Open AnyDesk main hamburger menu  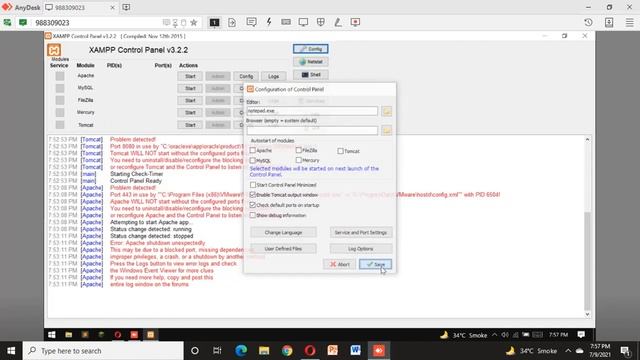point(630,22)
